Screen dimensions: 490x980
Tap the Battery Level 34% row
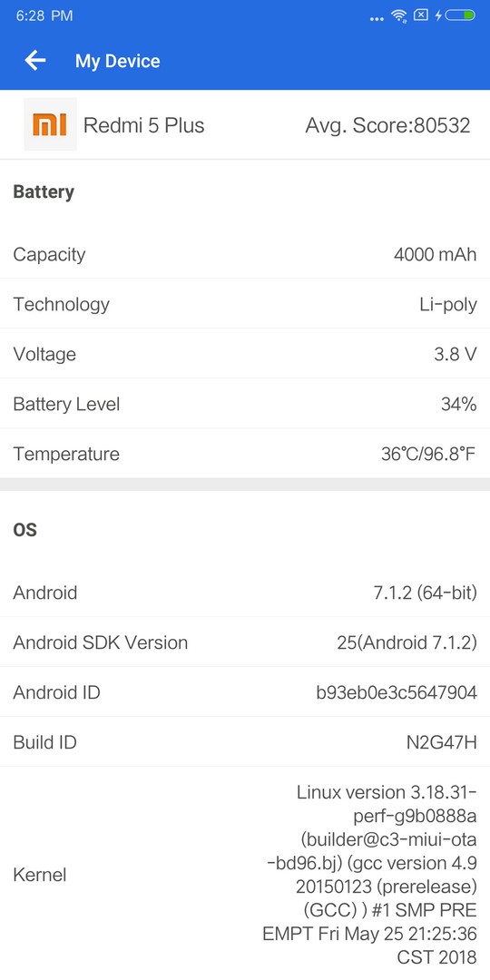click(245, 405)
